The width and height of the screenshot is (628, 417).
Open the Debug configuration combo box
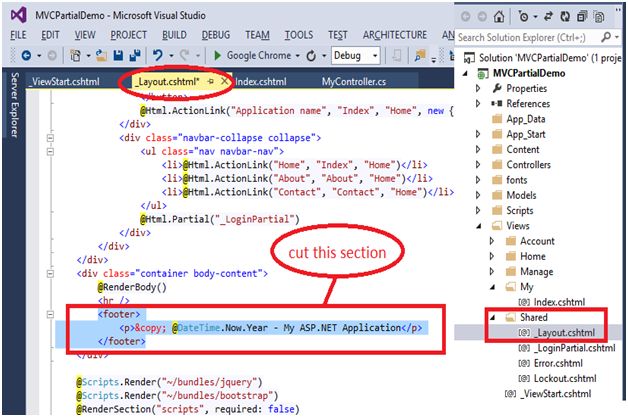[356, 55]
